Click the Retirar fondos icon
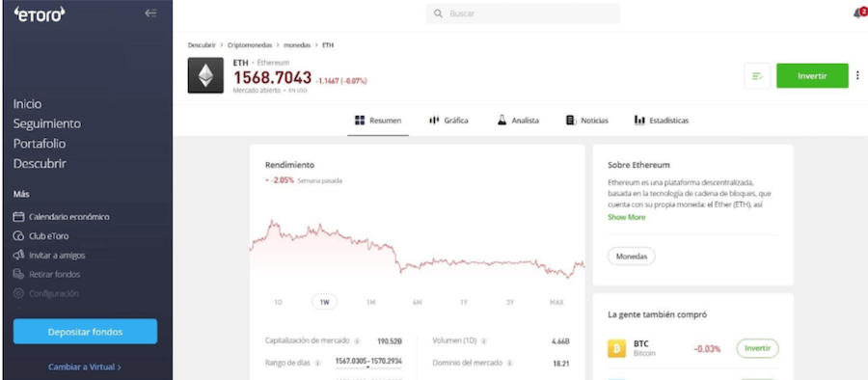The image size is (868, 380). coord(19,275)
